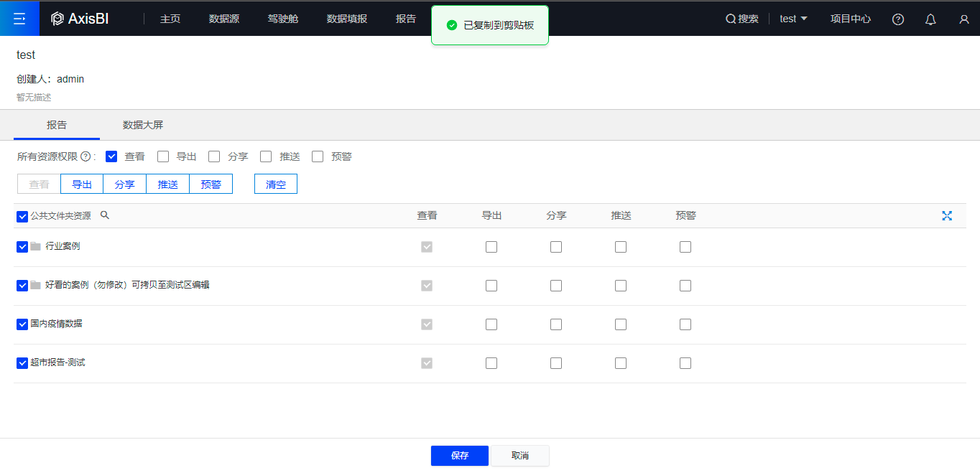
Task: Enable 分享 for 行业案例
Action: 556,247
